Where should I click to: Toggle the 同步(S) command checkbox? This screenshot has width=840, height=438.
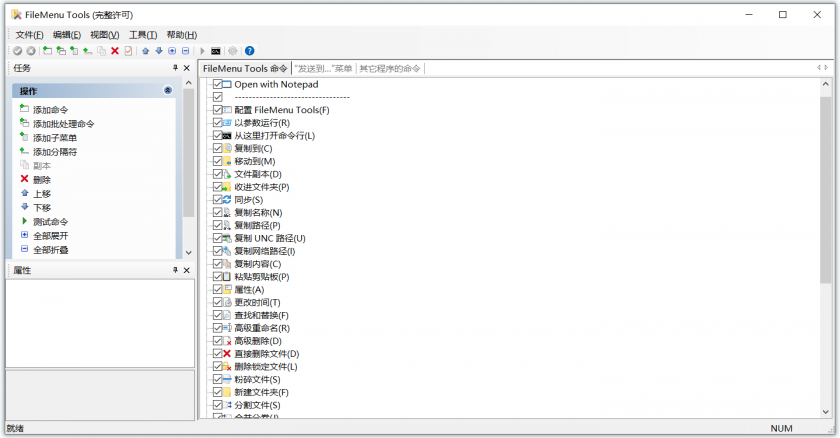tap(217, 200)
